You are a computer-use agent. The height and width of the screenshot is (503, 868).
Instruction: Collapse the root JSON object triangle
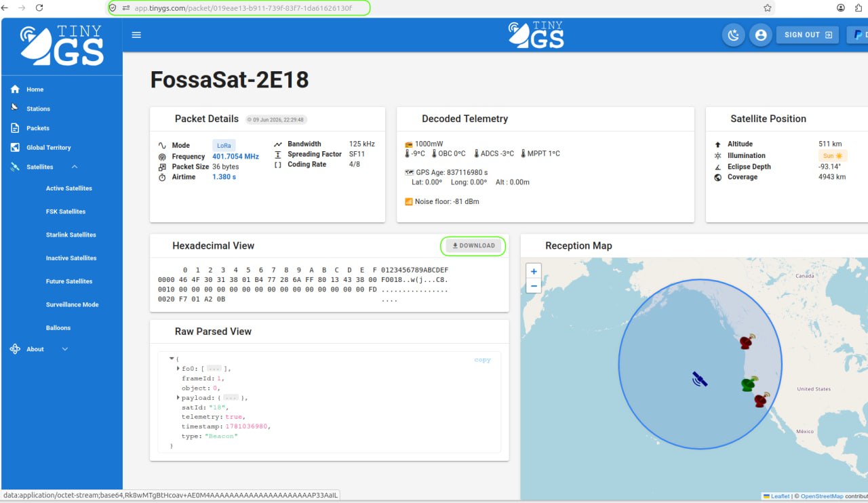pos(172,358)
